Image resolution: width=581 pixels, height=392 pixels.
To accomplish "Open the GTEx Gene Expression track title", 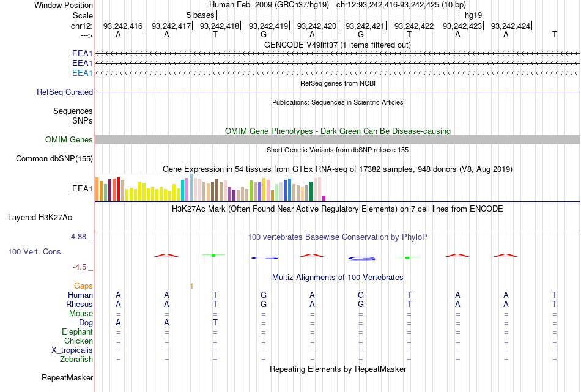I will click(338, 169).
